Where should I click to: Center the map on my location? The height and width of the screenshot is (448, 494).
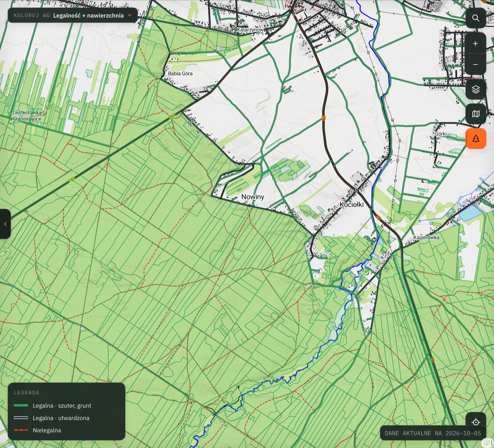[476, 422]
